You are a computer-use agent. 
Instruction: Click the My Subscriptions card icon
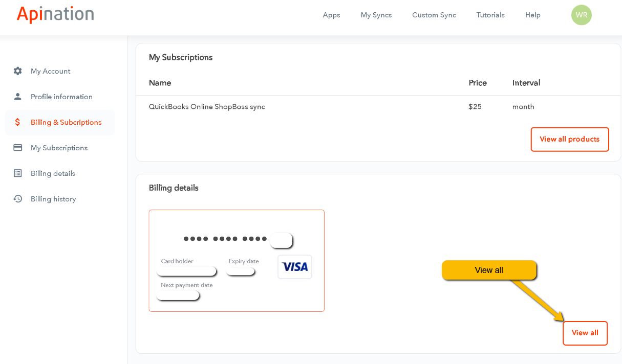pos(18,148)
